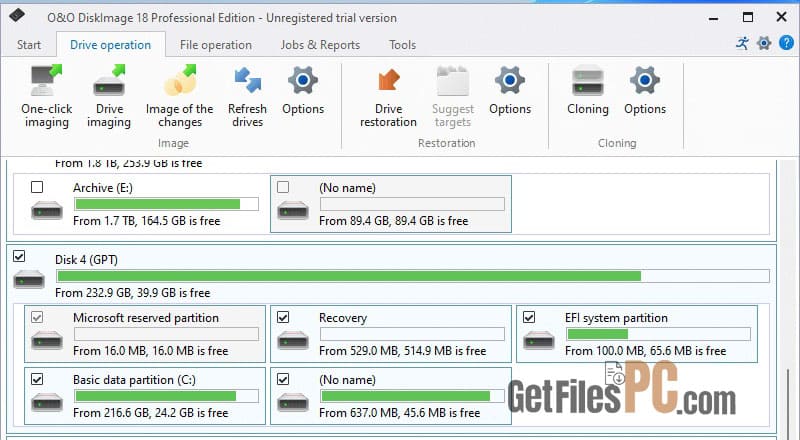Uncheck the Disk 4 (GPT) checkbox

pyautogui.click(x=19, y=256)
